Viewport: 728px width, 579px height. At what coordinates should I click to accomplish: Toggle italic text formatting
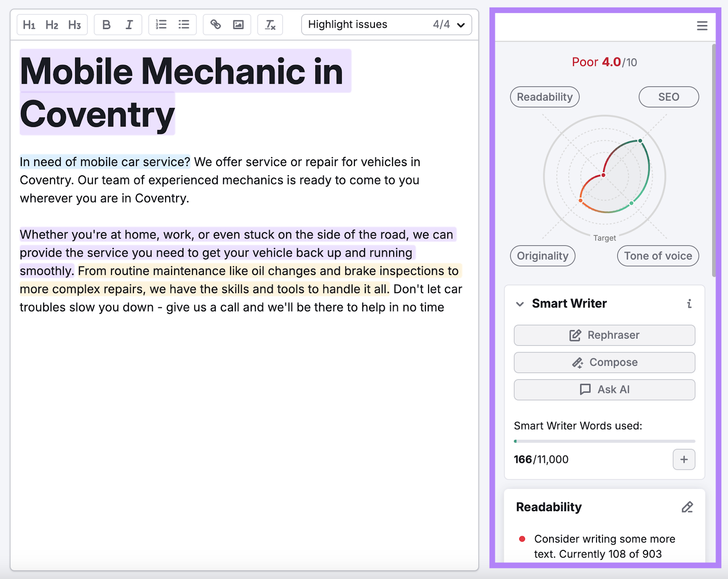point(129,25)
